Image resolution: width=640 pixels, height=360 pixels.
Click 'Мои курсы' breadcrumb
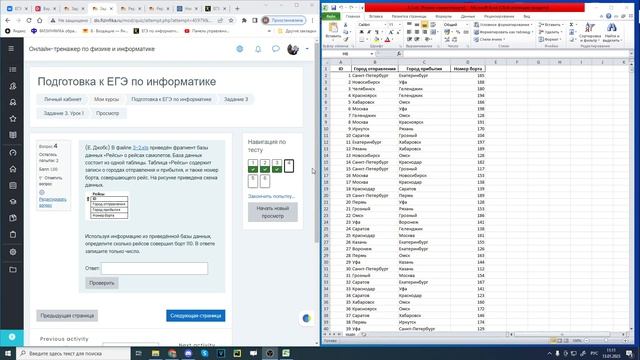click(107, 99)
